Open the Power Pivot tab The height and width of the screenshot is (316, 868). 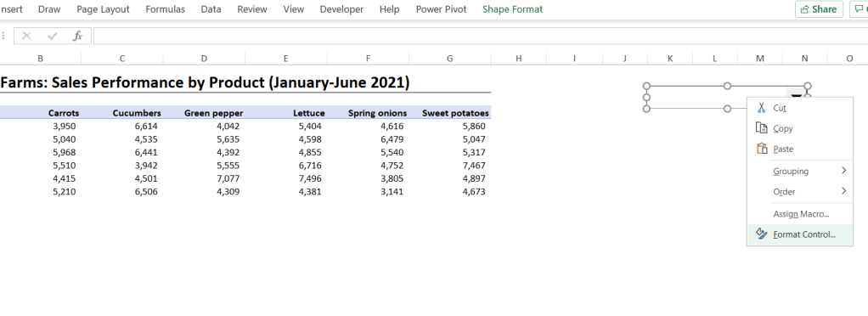click(x=441, y=9)
